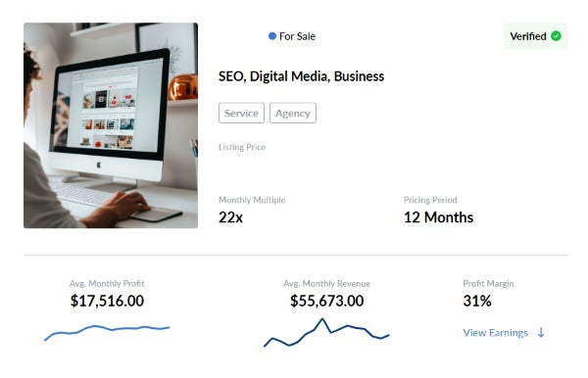Image resolution: width=588 pixels, height=378 pixels.
Task: Click the $17,516.00 monthly profit value
Action: pos(107,301)
